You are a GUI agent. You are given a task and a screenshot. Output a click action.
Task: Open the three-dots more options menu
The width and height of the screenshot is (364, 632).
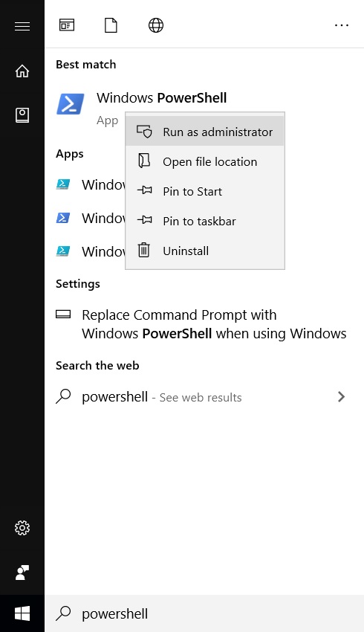[x=342, y=25]
